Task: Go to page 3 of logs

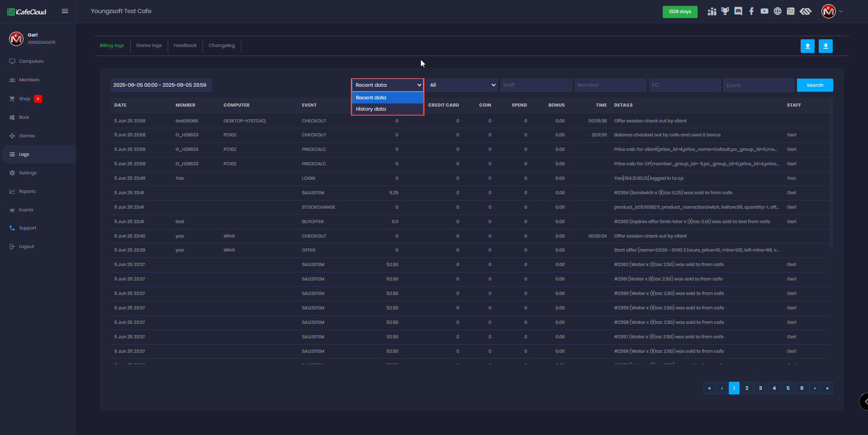Action: [x=760, y=388]
